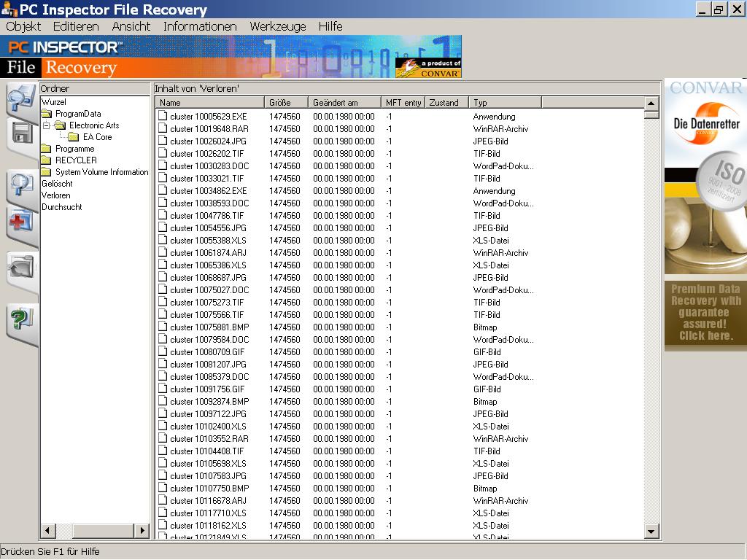Sort by the Typ column header
The image size is (747, 560).
(x=505, y=102)
